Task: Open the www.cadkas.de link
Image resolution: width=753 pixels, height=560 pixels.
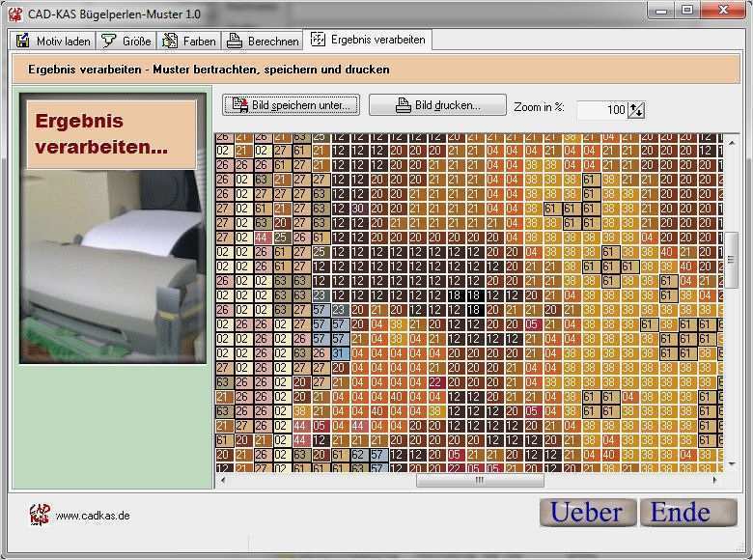Action: pos(93,516)
